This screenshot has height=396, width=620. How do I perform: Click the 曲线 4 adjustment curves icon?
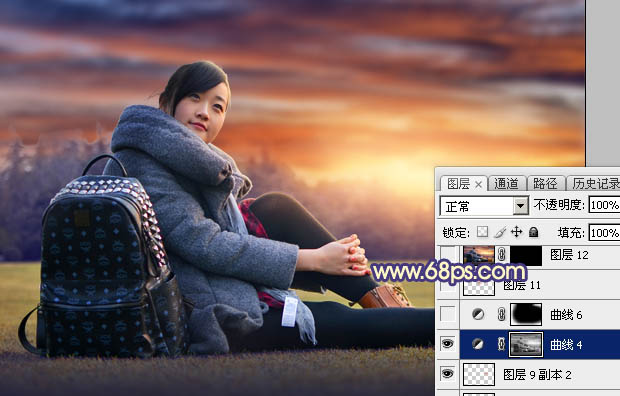point(478,345)
